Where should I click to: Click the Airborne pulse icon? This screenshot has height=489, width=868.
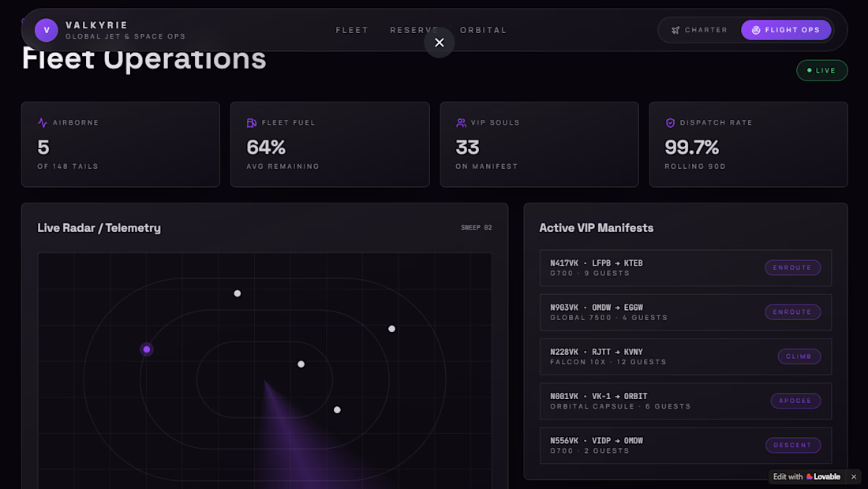[x=43, y=123]
